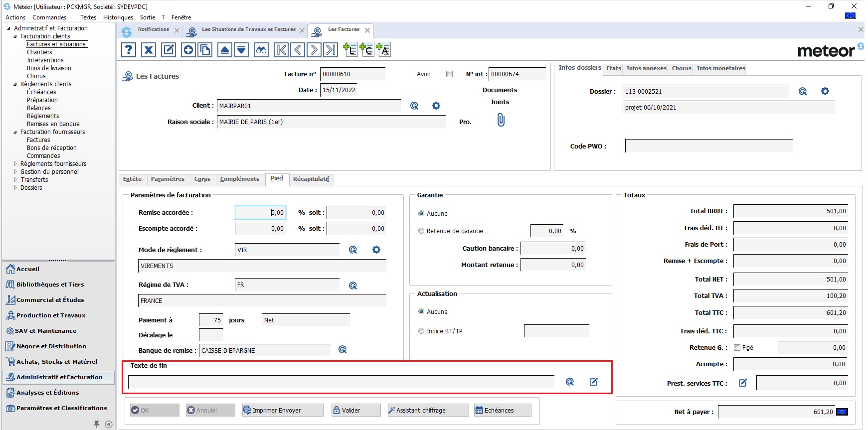868x430 pixels.
Task: Switch to the Corps tab
Action: (202, 179)
